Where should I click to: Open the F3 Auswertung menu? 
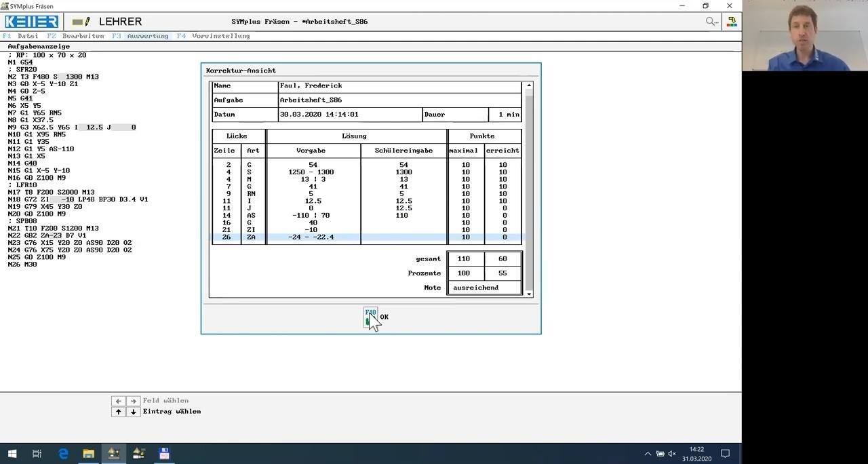(x=140, y=36)
